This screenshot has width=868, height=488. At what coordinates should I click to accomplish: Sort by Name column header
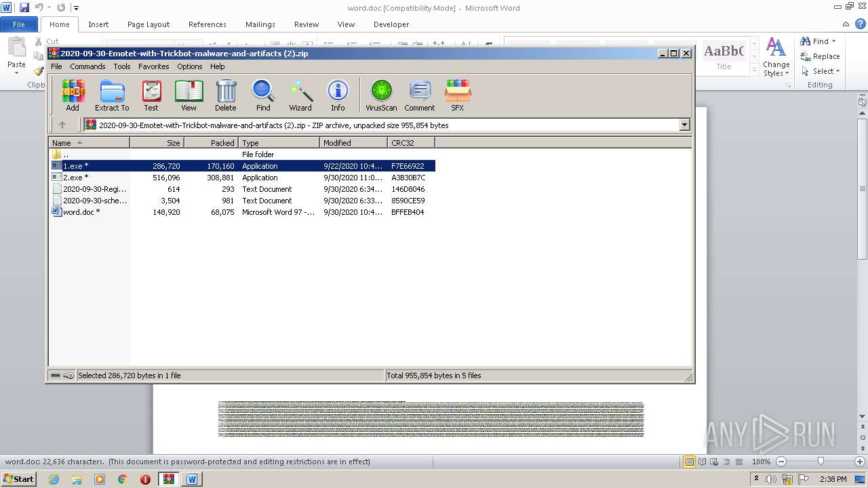point(89,143)
